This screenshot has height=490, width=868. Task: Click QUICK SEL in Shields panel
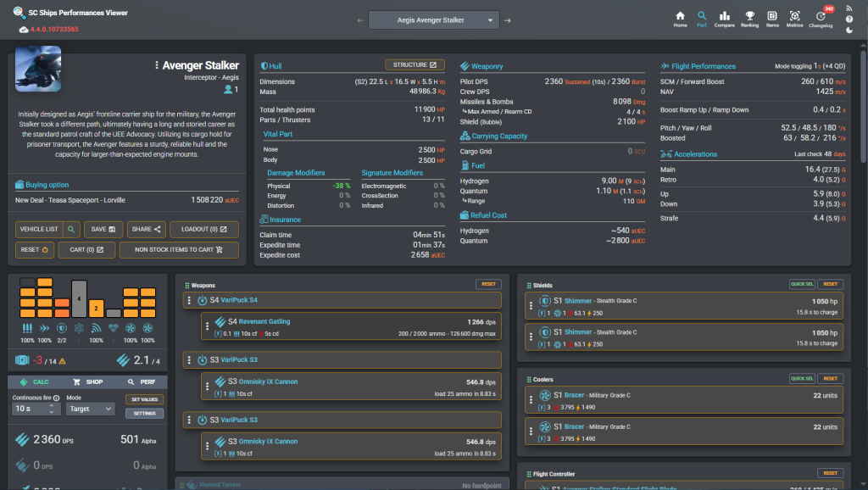click(x=801, y=285)
